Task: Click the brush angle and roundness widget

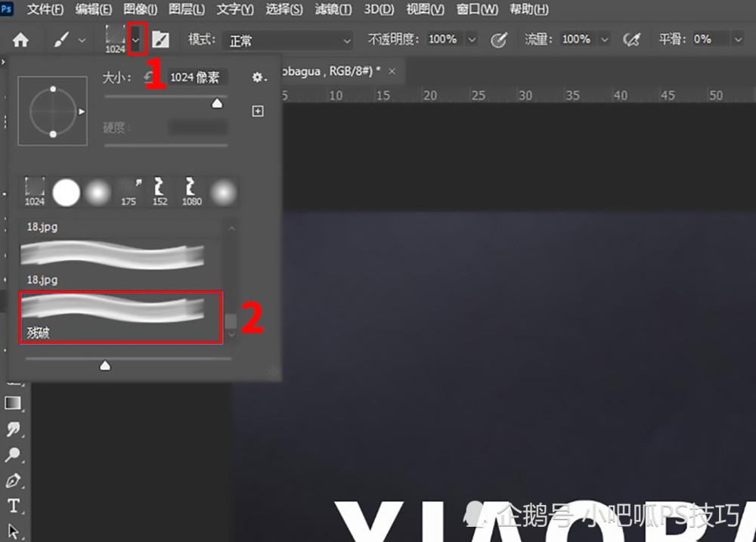Action: click(x=53, y=111)
